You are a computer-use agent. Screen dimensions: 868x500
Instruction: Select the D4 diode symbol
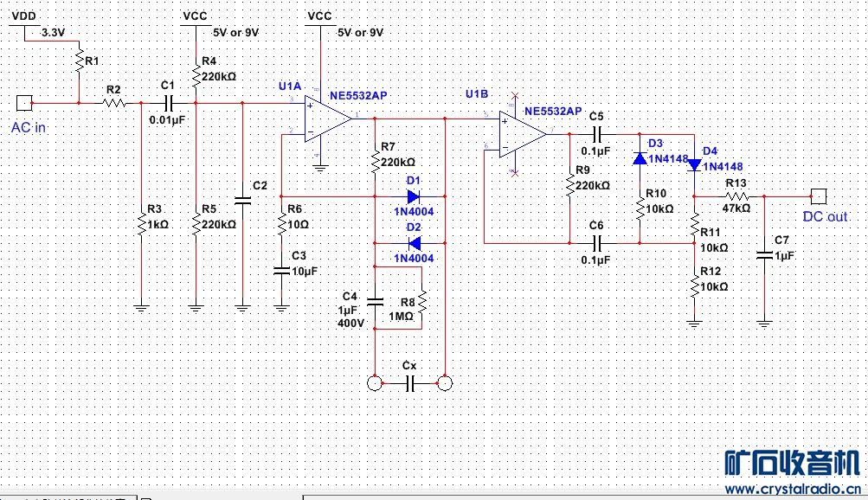[694, 165]
